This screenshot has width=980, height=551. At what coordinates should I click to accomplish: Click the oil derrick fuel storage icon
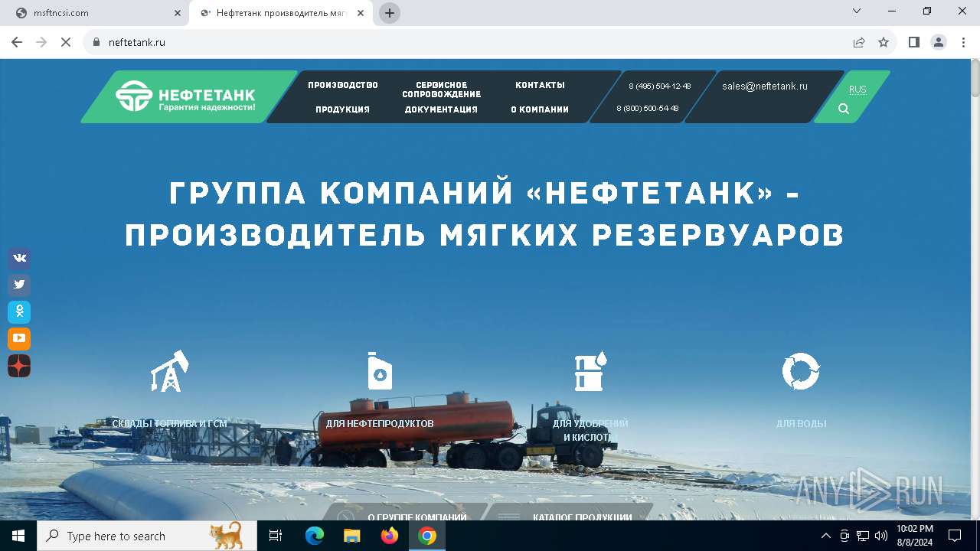169,371
